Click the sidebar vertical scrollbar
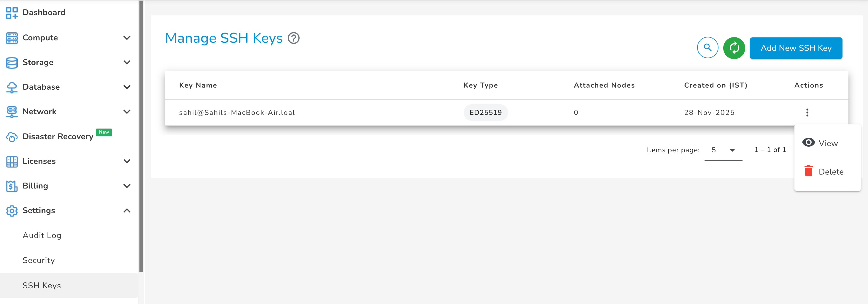The image size is (868, 304). (141, 135)
